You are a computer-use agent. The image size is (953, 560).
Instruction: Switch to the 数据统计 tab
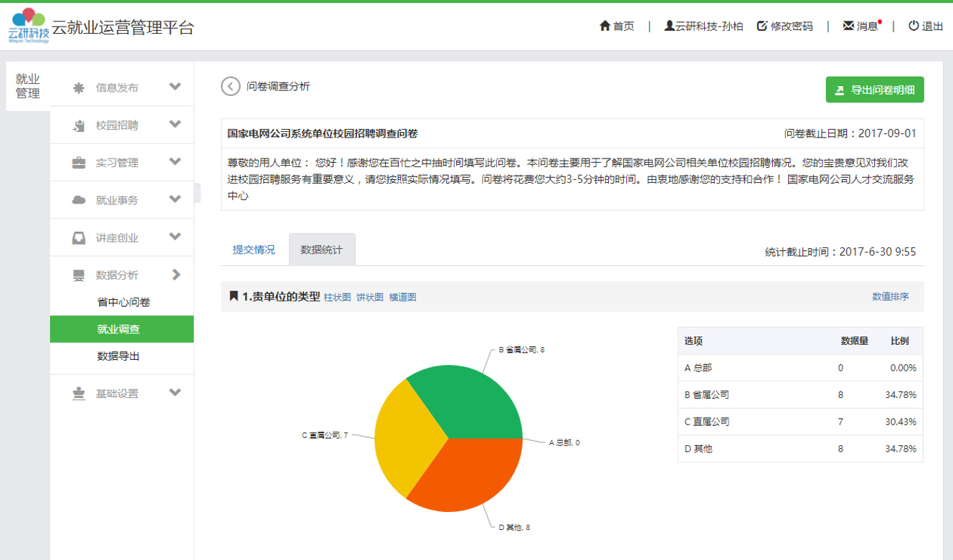point(321,249)
